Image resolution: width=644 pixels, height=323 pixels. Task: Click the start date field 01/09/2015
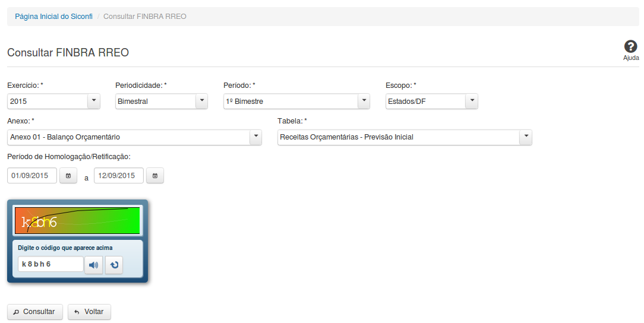tap(32, 176)
